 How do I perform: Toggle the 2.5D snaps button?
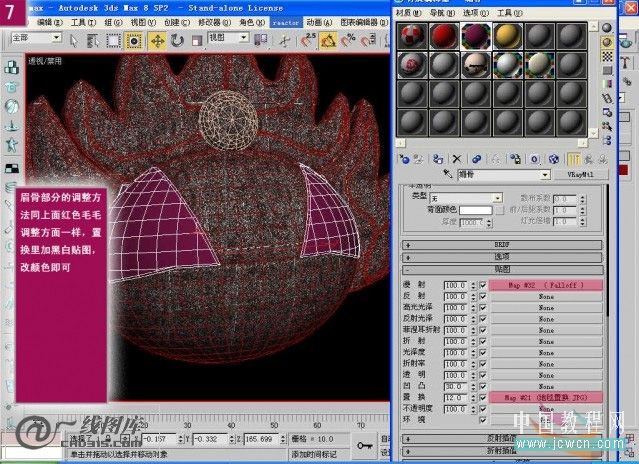tap(308, 40)
